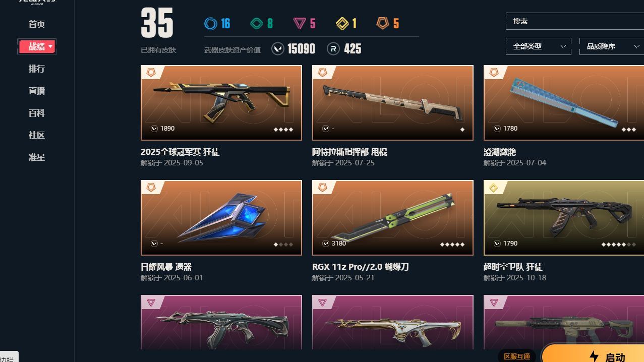
Task: Expand the 全部类型 type filter dropdown
Action: pyautogui.click(x=539, y=46)
